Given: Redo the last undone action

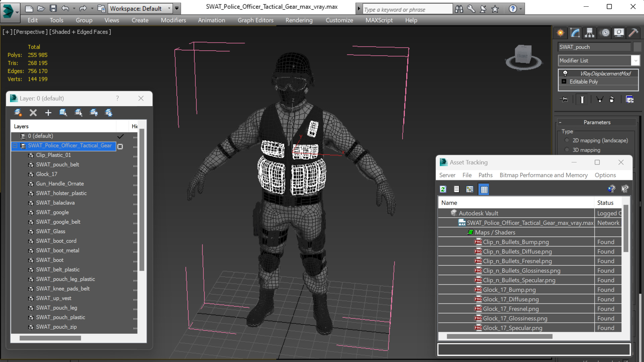Looking at the screenshot, I should point(83,9).
